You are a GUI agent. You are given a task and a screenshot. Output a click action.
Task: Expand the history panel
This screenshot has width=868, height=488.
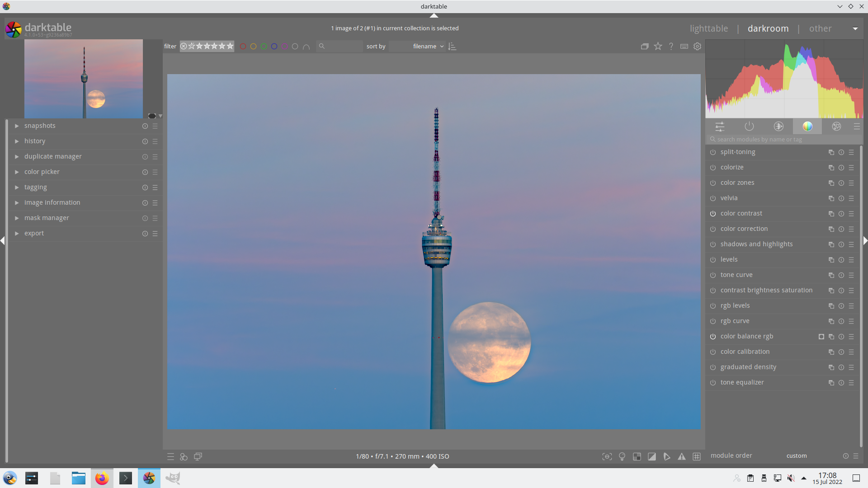coord(34,141)
